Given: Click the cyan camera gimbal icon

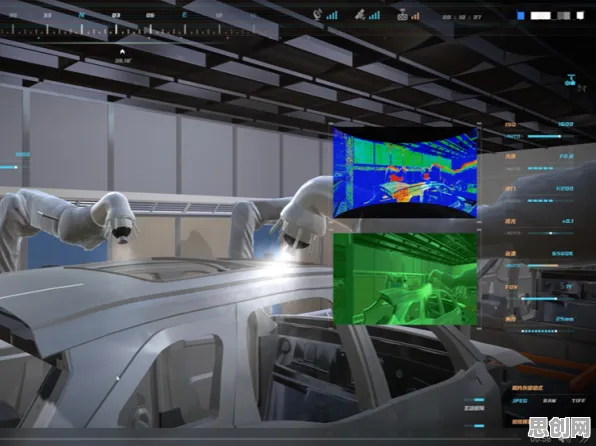Looking at the screenshot, I should [x=570, y=81].
